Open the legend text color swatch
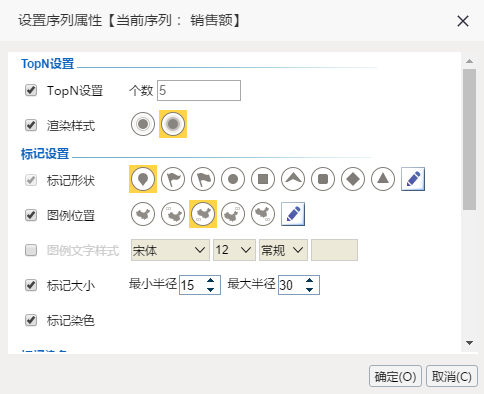 (x=334, y=250)
